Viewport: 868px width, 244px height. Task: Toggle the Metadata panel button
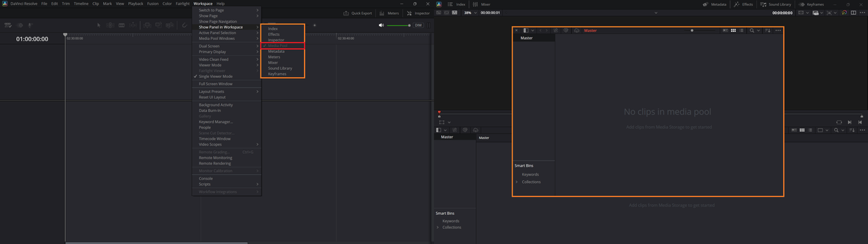[715, 4]
